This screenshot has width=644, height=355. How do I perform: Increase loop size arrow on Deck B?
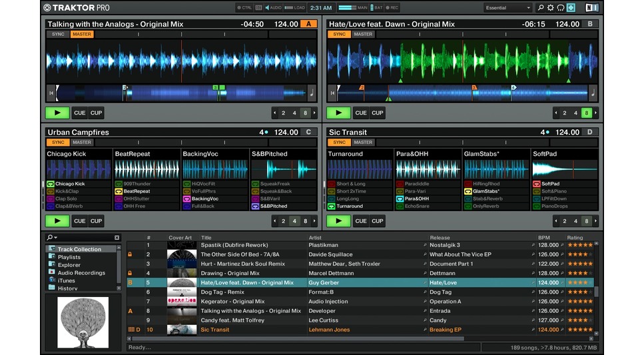pos(596,113)
